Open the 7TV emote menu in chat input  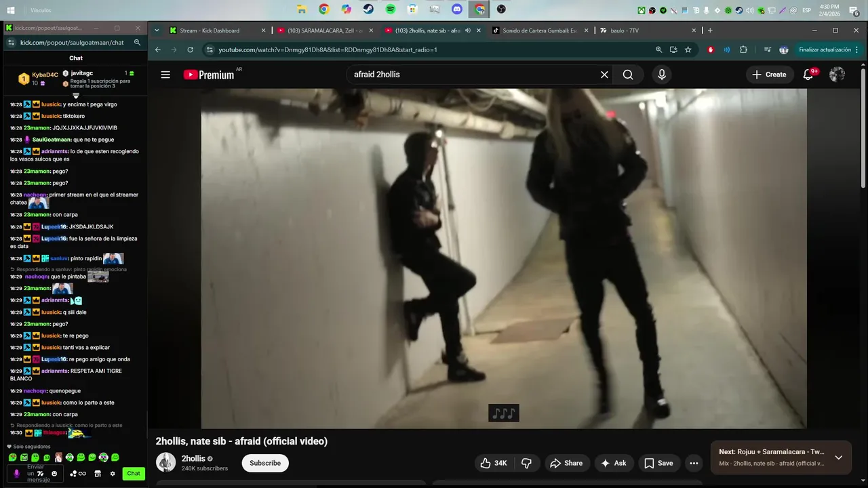point(40,473)
